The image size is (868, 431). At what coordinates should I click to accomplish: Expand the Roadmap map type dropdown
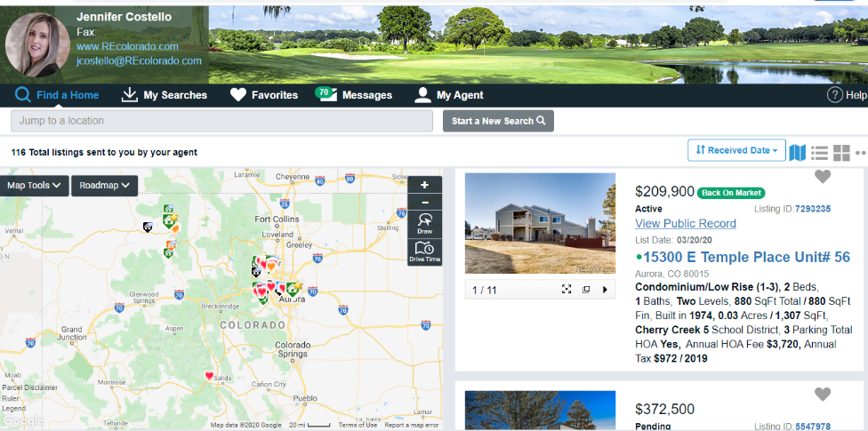click(x=105, y=186)
